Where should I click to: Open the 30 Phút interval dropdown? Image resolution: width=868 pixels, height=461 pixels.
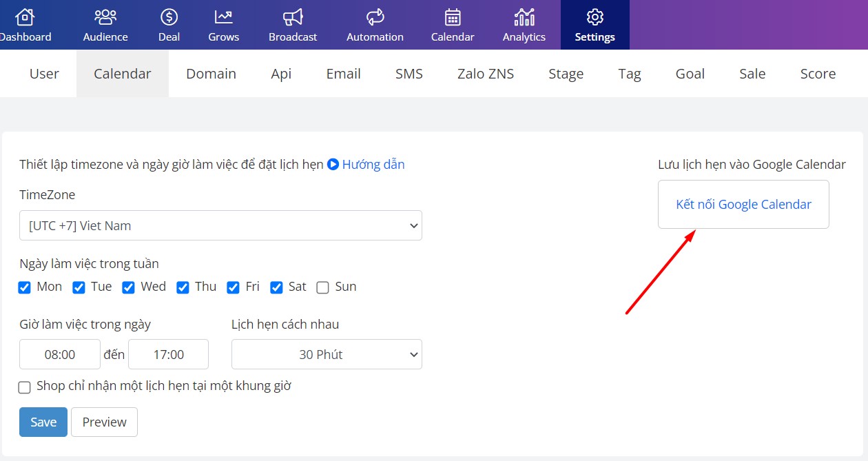point(327,354)
